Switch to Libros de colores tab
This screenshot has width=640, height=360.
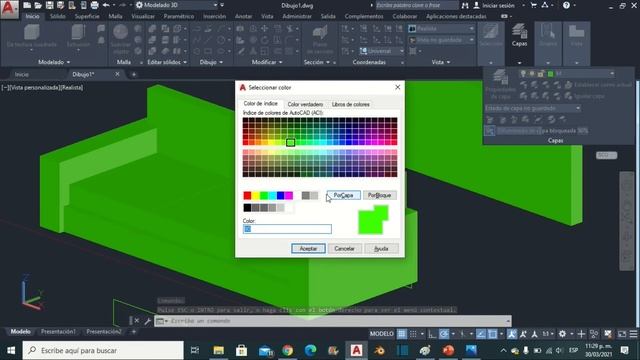tap(350, 104)
